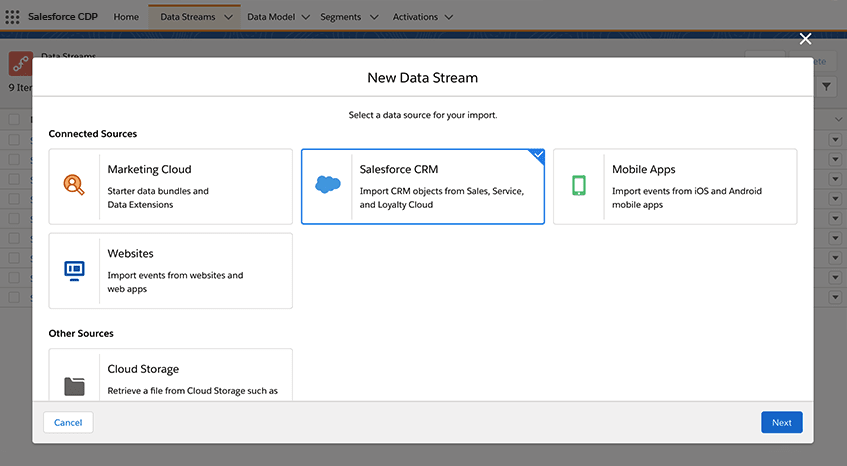Click Cancel to dismiss the dialog
847x466 pixels.
pyautogui.click(x=68, y=422)
